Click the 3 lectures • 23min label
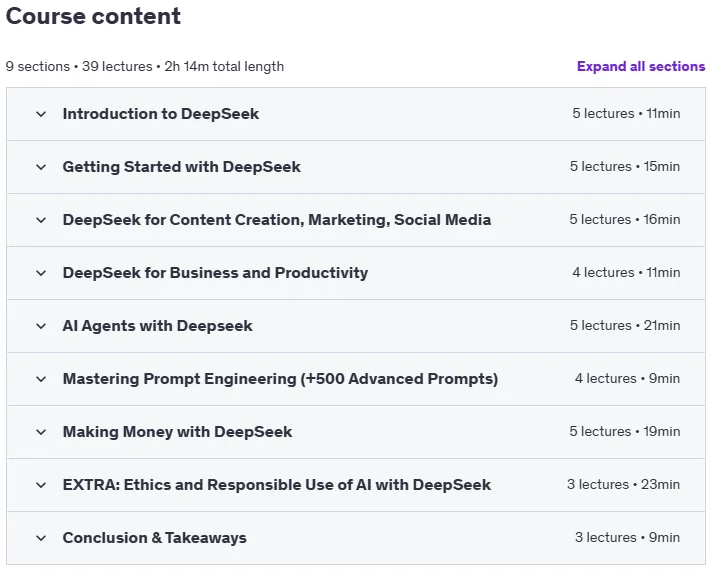 [x=623, y=484]
